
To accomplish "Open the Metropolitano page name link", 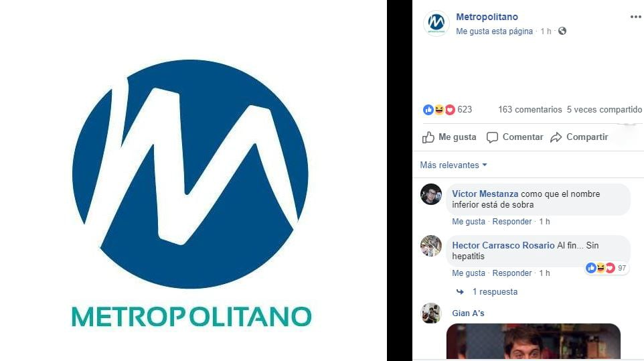I will pyautogui.click(x=487, y=17).
